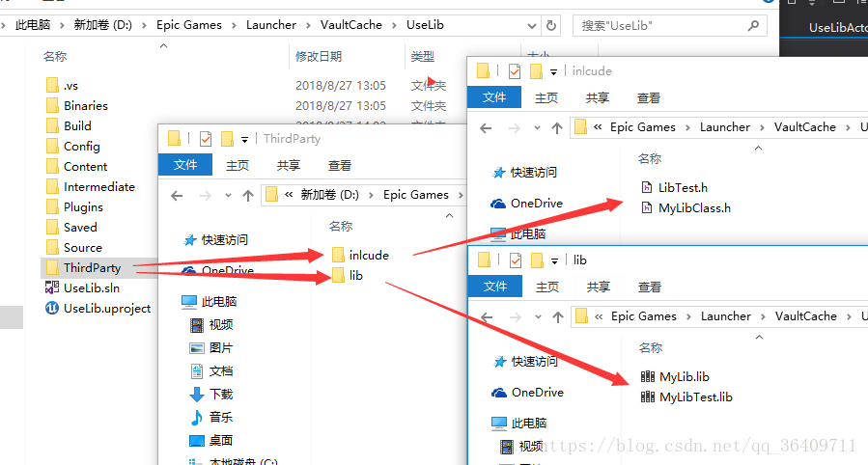Screen dimensions: 868x465
Task: Go back in the ThirdParty window
Action: point(177,195)
